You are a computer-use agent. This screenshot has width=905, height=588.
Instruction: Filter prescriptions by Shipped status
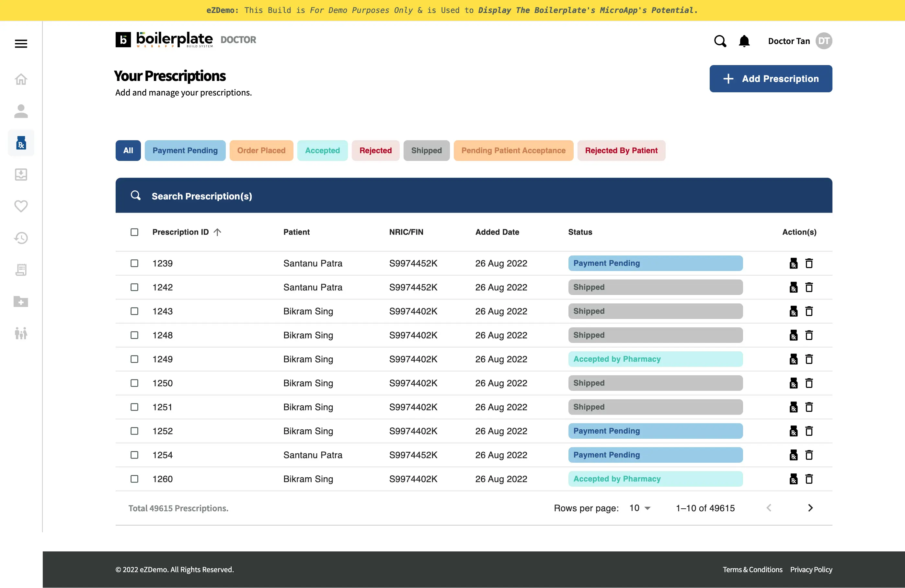coord(426,150)
